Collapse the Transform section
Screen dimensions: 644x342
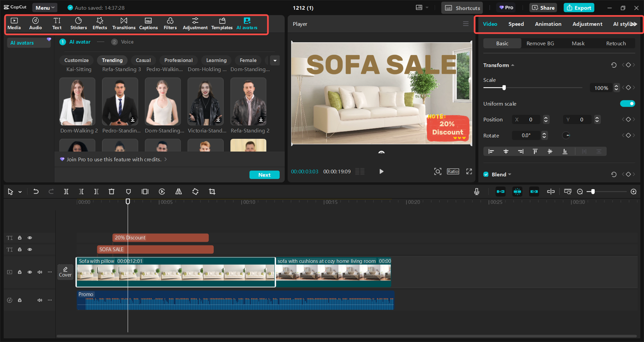point(513,65)
